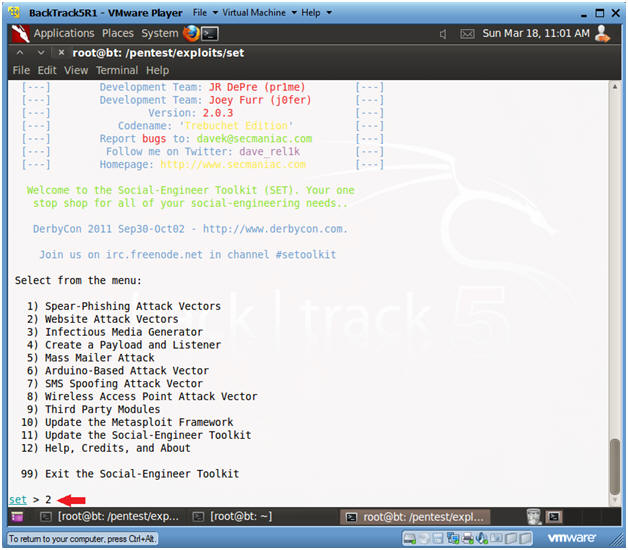The width and height of the screenshot is (628, 550).
Task: Click line 7) SMS Spoofing Attack Vector
Action: point(115,383)
